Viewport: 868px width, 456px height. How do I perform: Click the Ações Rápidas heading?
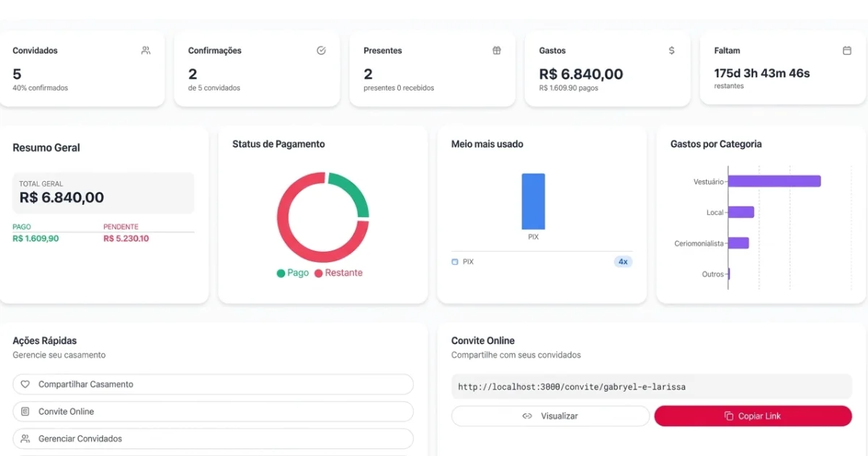tap(45, 341)
